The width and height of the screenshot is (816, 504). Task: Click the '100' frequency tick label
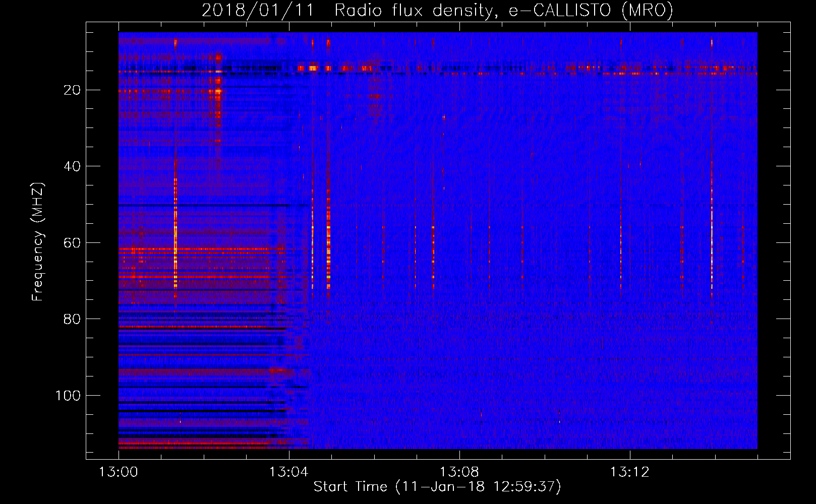68,396
